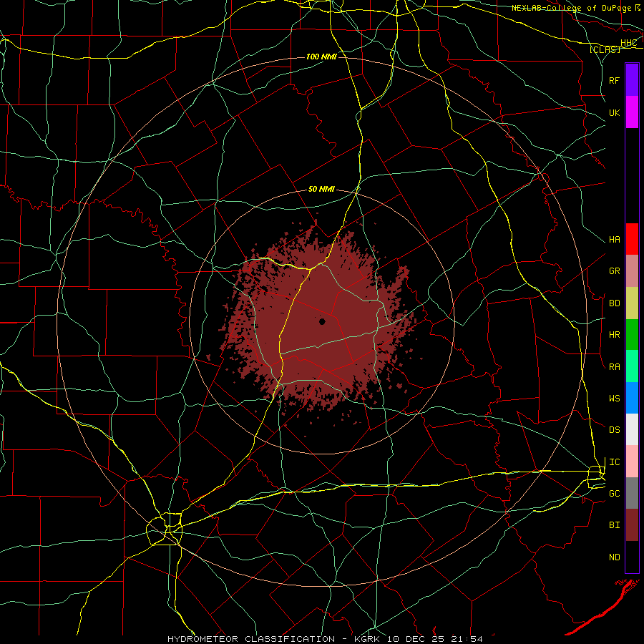The image size is (644, 644).
Task: Click the GC legend label
Action: [x=614, y=494]
